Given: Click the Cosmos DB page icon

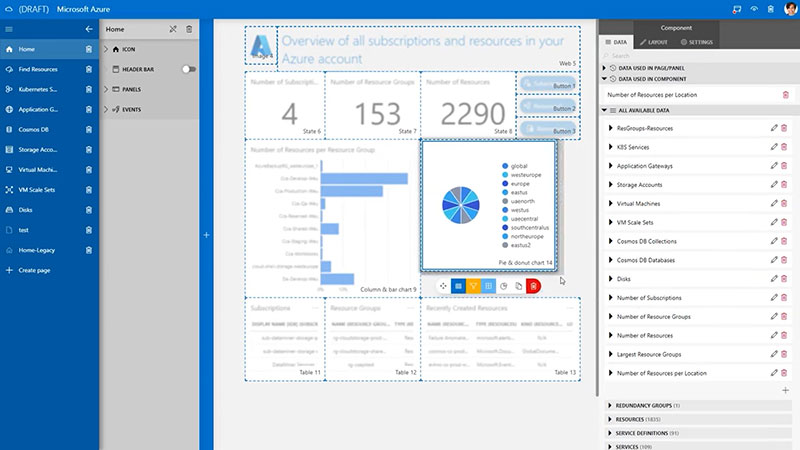Looking at the screenshot, I should 9,130.
